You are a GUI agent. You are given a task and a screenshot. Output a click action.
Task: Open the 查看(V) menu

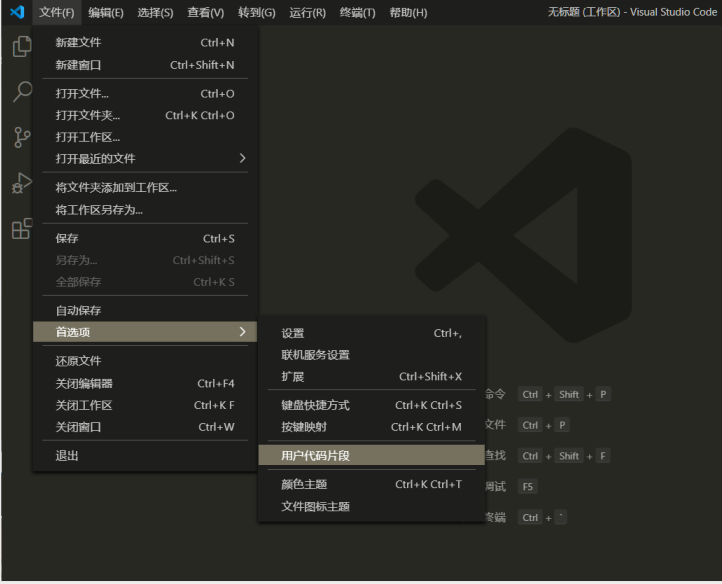pyautogui.click(x=205, y=12)
